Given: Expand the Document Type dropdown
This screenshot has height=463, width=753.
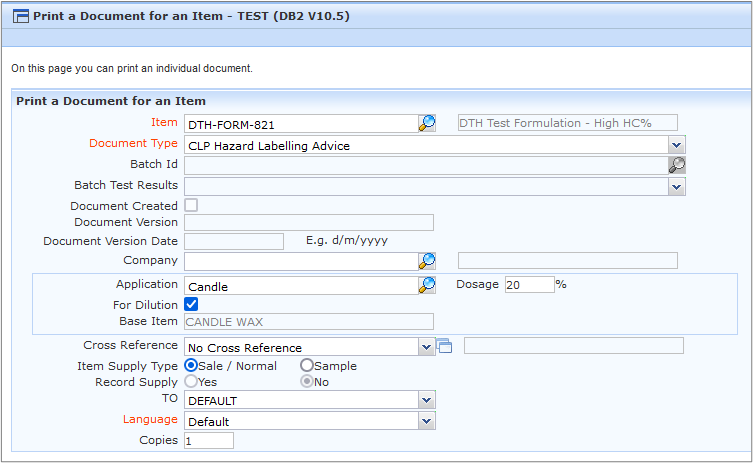Looking at the screenshot, I should [x=677, y=145].
